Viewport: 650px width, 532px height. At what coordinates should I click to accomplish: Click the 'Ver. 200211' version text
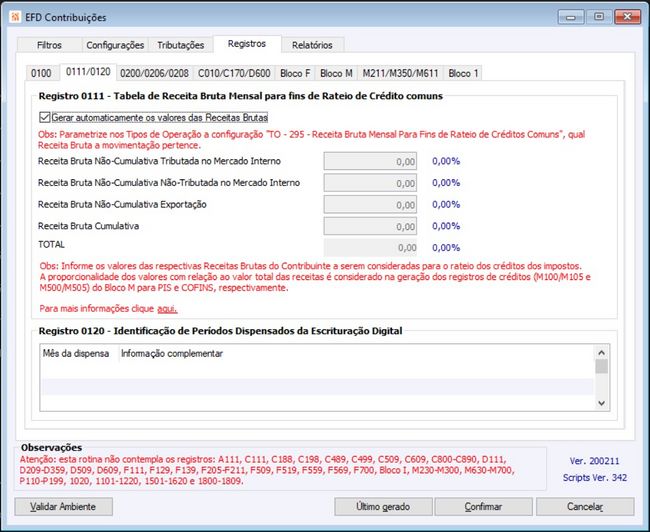pyautogui.click(x=594, y=461)
